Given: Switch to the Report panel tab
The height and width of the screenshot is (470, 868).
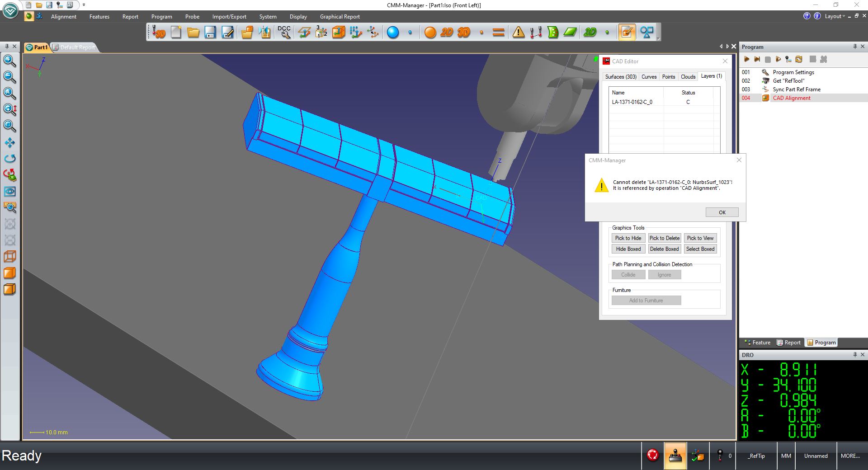Looking at the screenshot, I should click(788, 343).
